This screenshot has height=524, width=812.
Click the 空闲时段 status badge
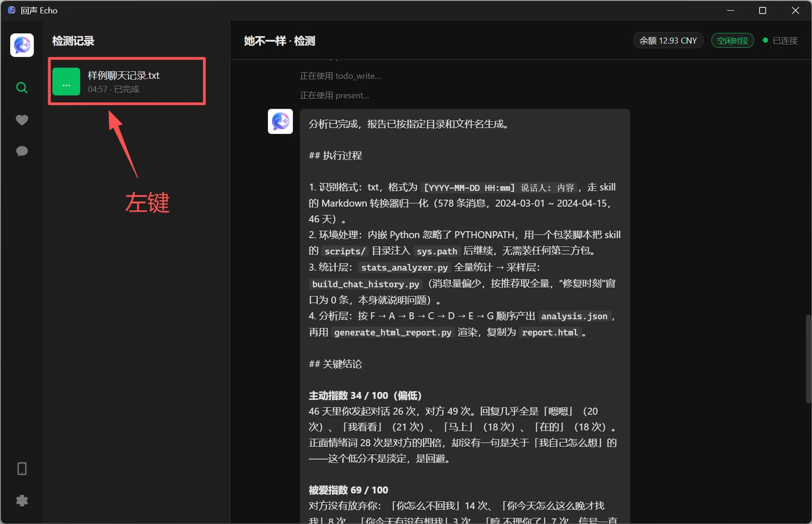tap(732, 41)
